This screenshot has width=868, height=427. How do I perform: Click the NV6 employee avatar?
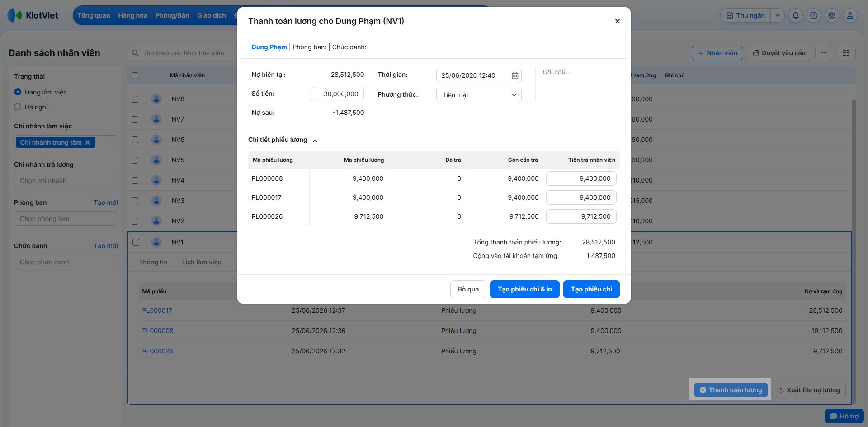click(156, 140)
